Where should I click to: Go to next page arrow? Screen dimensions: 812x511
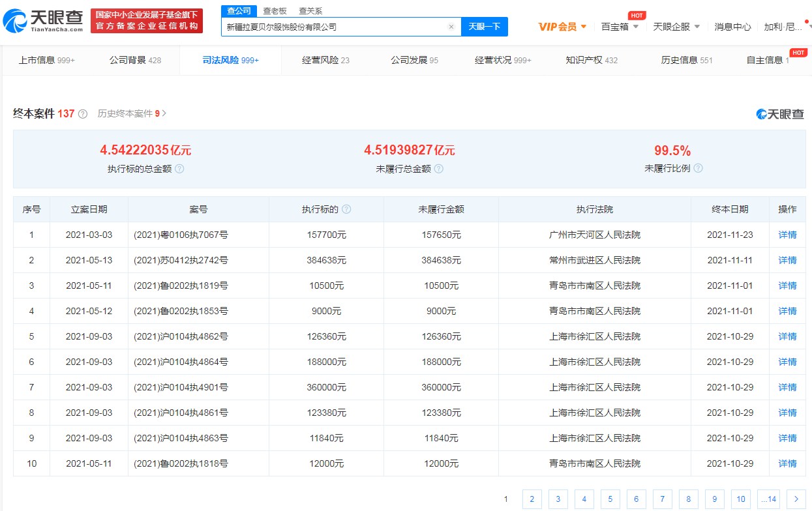796,499
